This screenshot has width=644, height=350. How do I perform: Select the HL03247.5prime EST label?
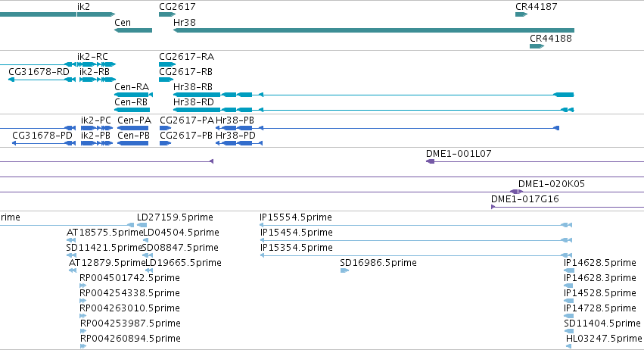pyautogui.click(x=604, y=339)
